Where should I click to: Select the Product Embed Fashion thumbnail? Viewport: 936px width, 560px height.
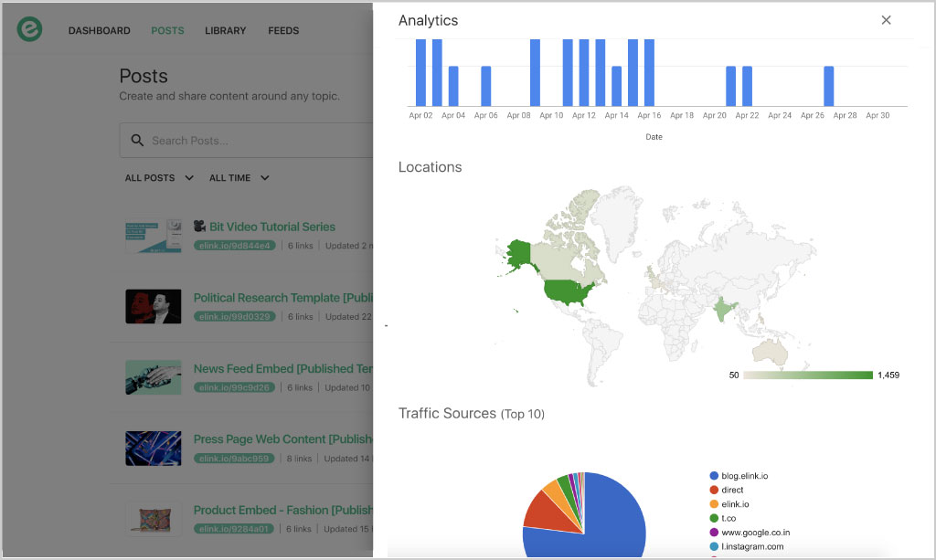coord(154,518)
